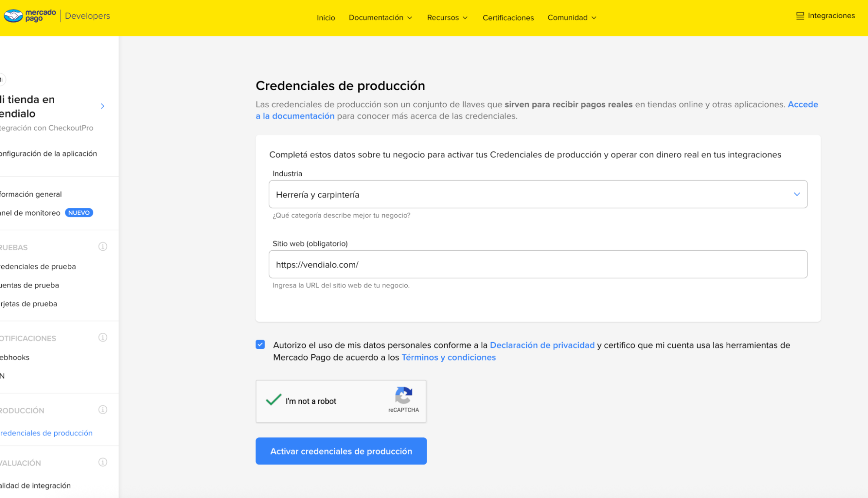Open the Integraciones list icon
Viewport: 868px width, 498px height.
tap(800, 16)
